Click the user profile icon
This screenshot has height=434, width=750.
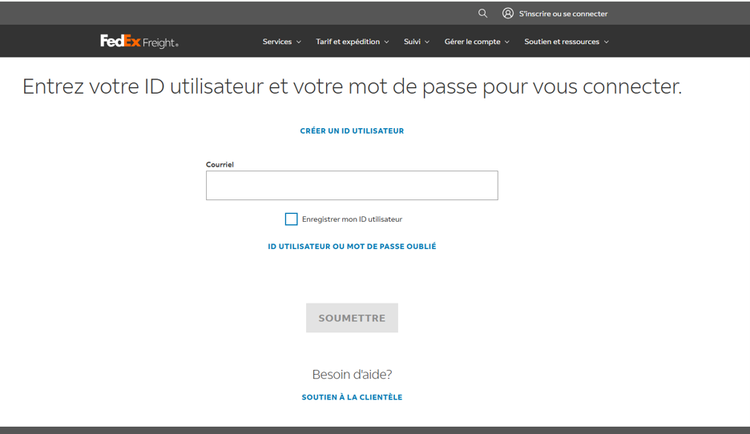click(507, 13)
